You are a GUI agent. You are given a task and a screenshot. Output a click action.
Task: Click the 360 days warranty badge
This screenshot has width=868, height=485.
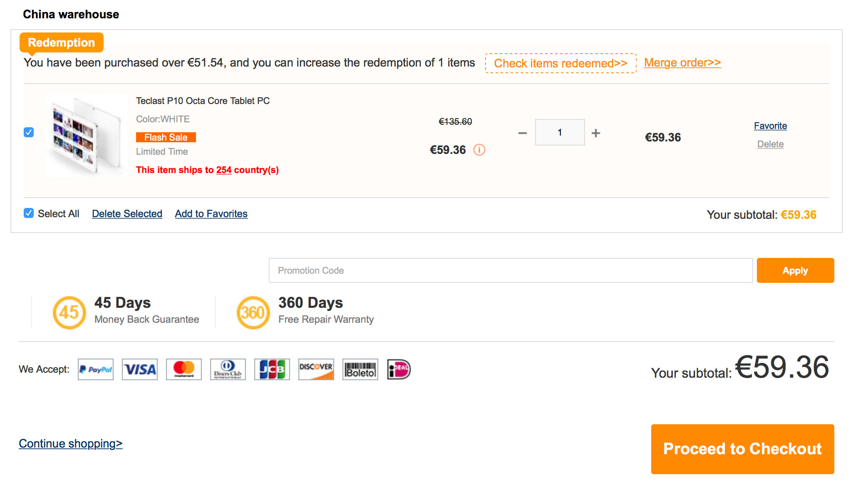point(253,312)
